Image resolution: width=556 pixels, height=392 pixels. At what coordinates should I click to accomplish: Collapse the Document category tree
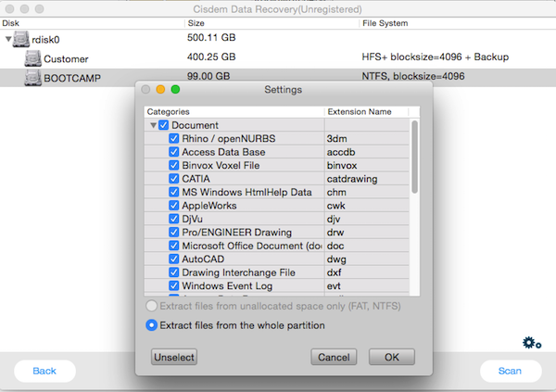coord(152,125)
